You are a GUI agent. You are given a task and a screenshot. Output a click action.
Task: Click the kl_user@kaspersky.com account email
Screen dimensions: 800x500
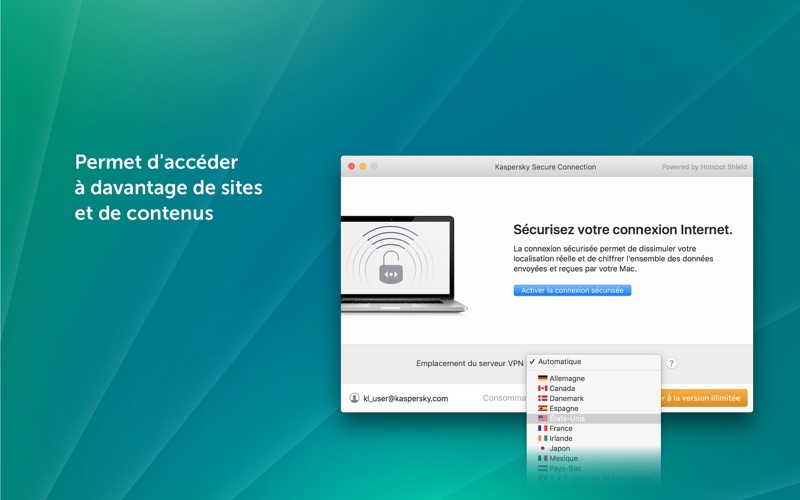[x=405, y=398]
